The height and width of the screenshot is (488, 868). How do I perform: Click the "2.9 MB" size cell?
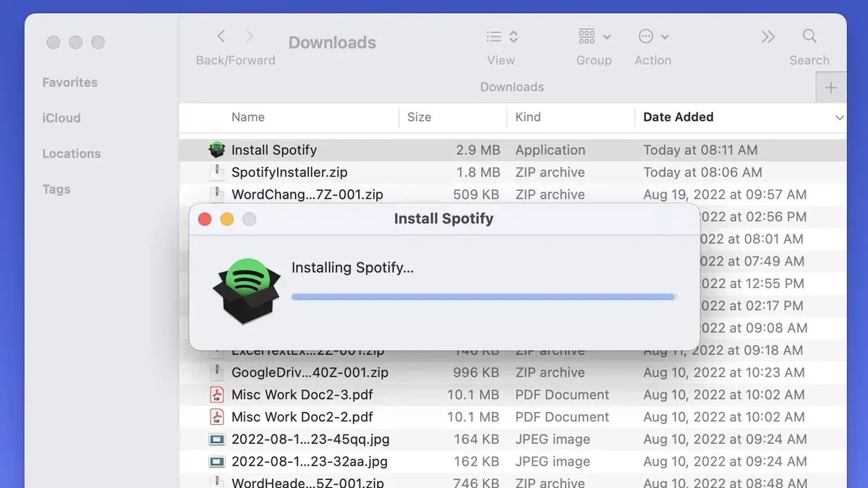478,150
